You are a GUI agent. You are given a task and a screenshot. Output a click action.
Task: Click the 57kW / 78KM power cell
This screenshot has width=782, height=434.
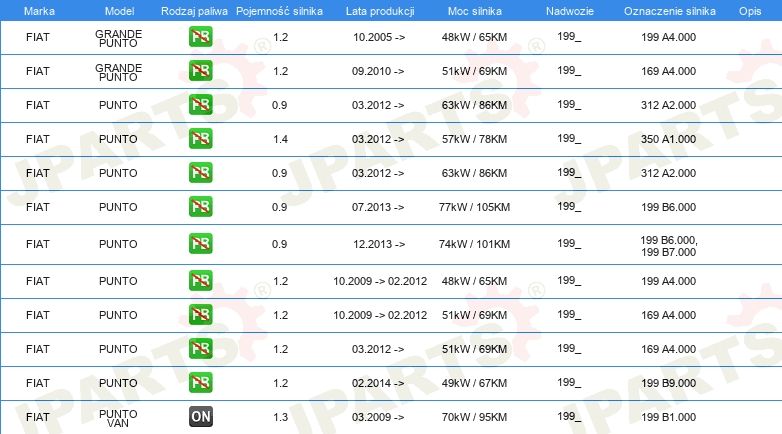[474, 139]
